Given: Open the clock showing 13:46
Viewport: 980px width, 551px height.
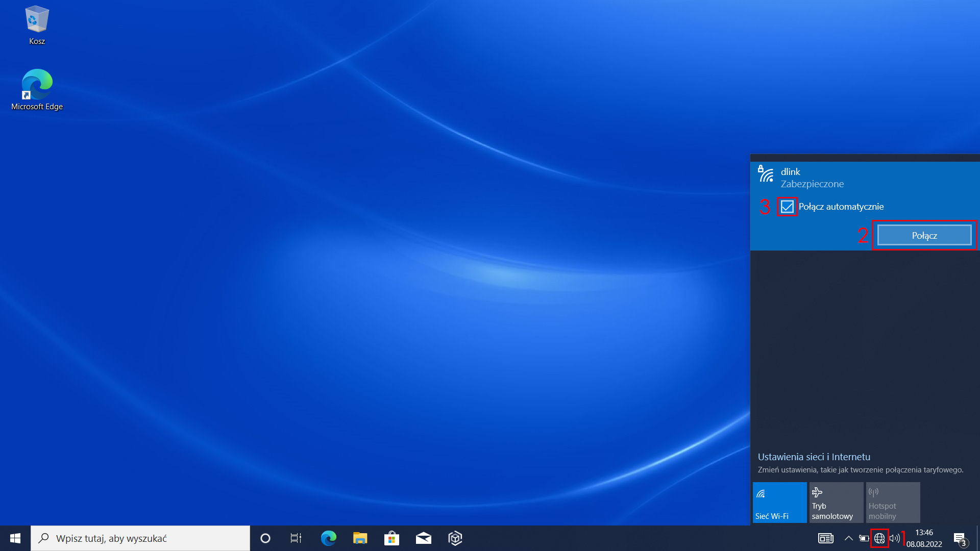Looking at the screenshot, I should click(924, 538).
